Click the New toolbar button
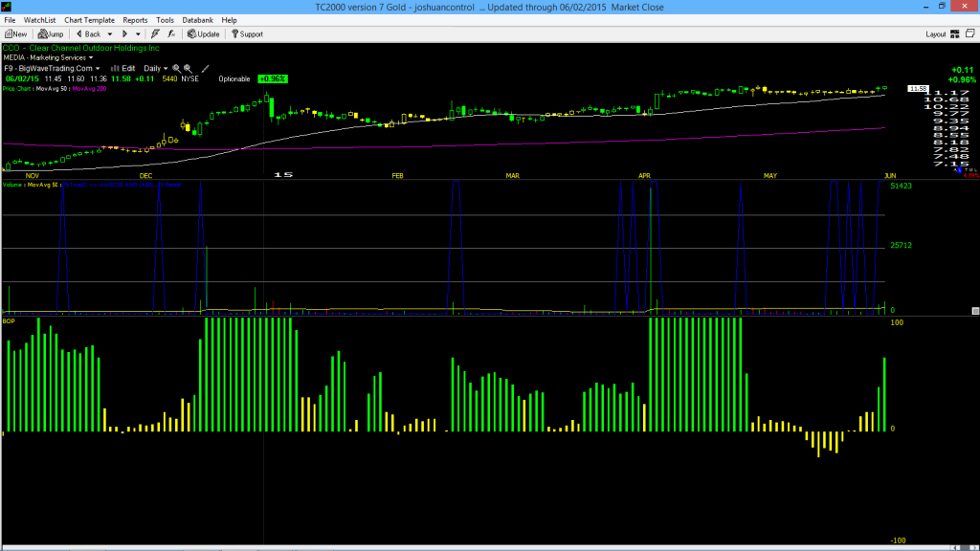 pos(16,34)
